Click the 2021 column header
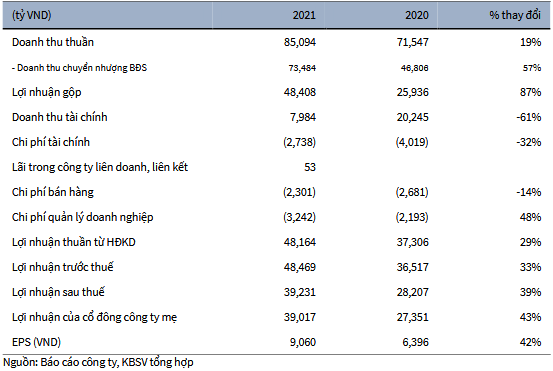Screen dimensions: 553x371 [x=304, y=15]
